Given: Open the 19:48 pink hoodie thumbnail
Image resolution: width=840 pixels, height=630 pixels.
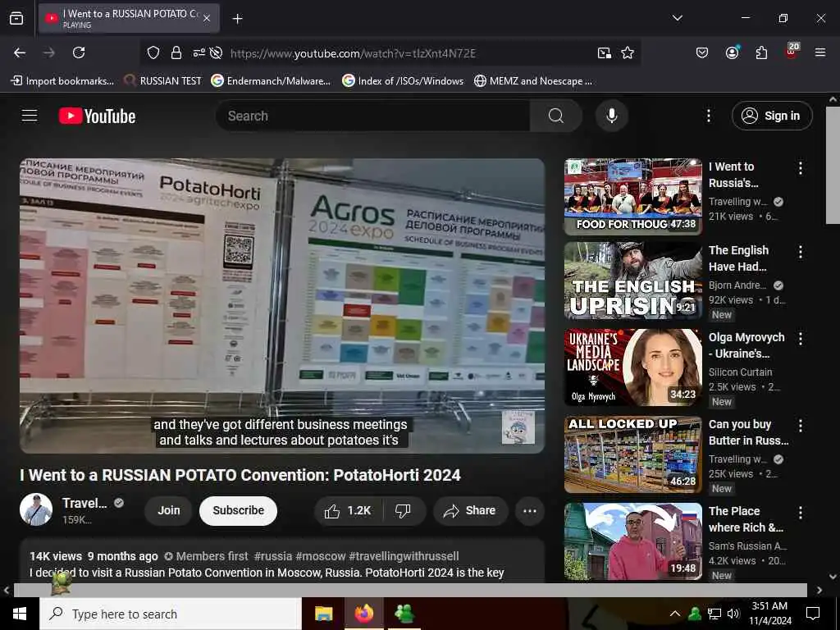Looking at the screenshot, I should (633, 541).
